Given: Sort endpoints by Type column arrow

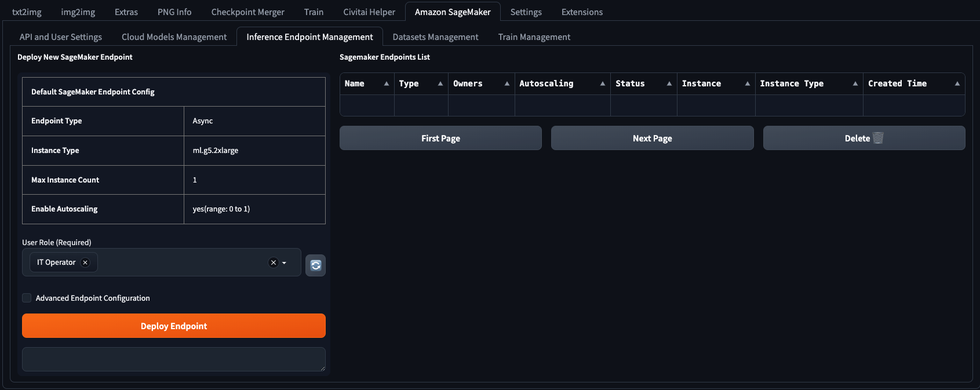Looking at the screenshot, I should click(x=440, y=83).
